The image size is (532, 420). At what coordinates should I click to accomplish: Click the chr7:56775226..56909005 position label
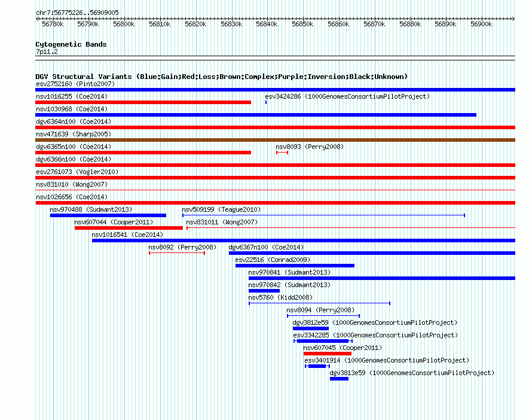point(77,13)
